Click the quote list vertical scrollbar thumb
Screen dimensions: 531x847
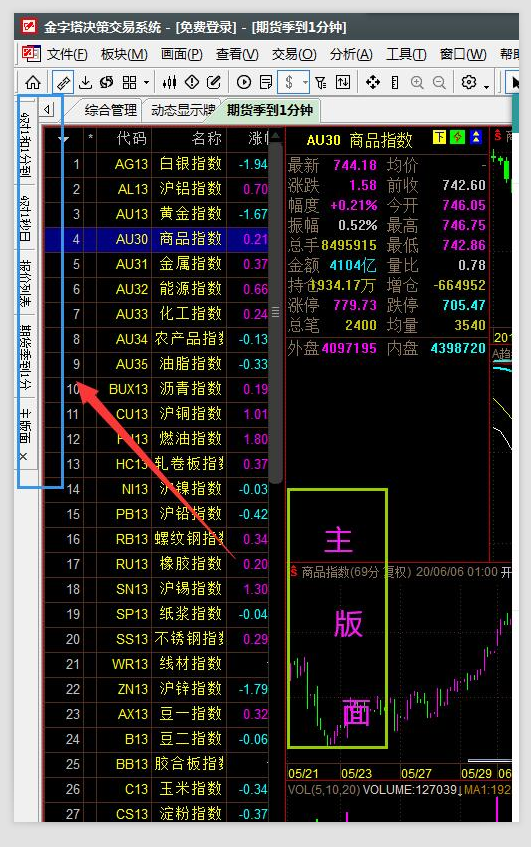(x=275, y=312)
